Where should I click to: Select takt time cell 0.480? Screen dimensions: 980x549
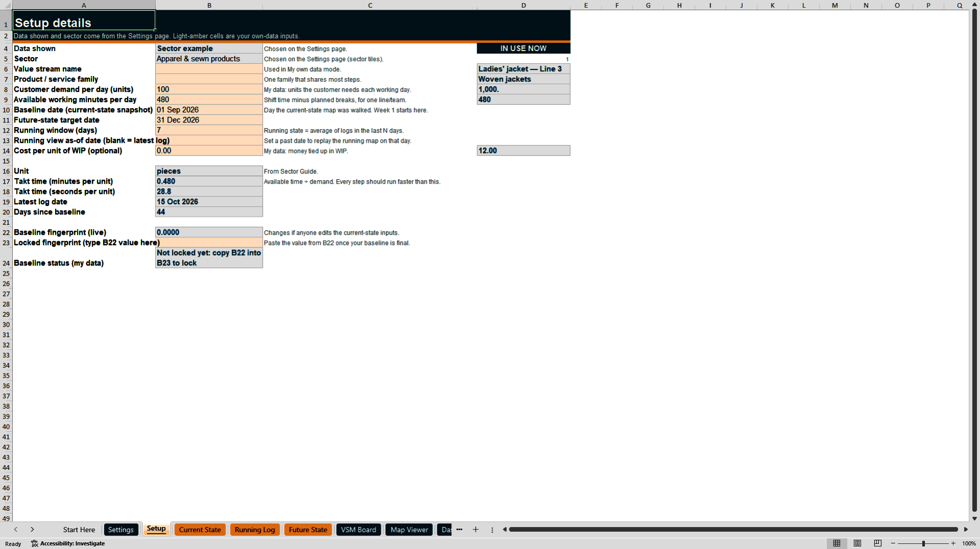pyautogui.click(x=209, y=181)
